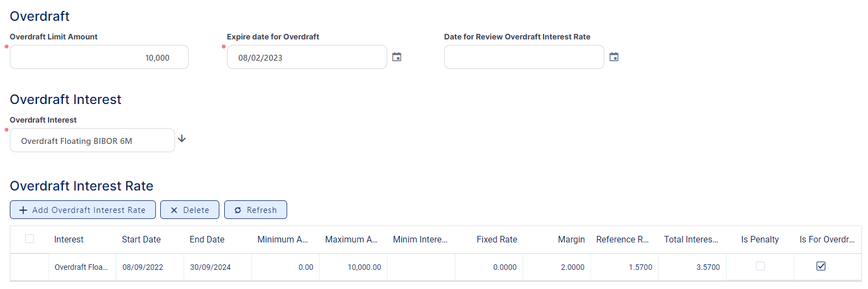Viewport: 868px width, 289px height.
Task: Click the empty Review Overdraft Interest Rate date field
Action: pos(524,57)
